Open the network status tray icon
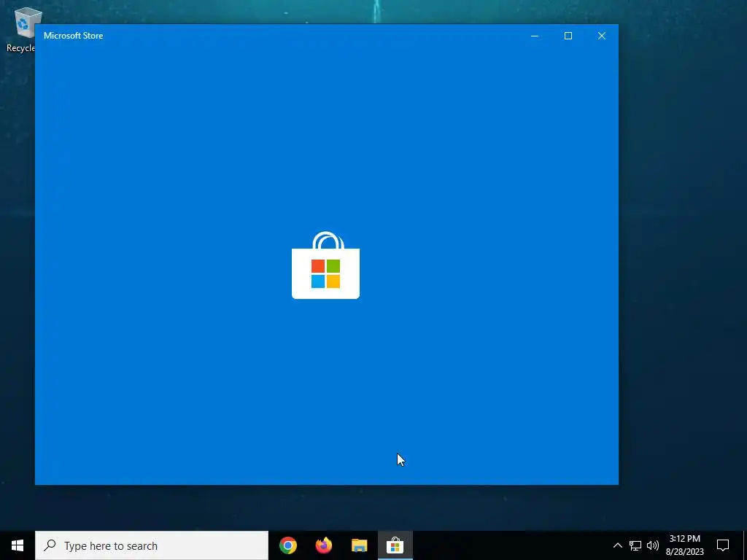Image resolution: width=747 pixels, height=560 pixels. pyautogui.click(x=635, y=545)
